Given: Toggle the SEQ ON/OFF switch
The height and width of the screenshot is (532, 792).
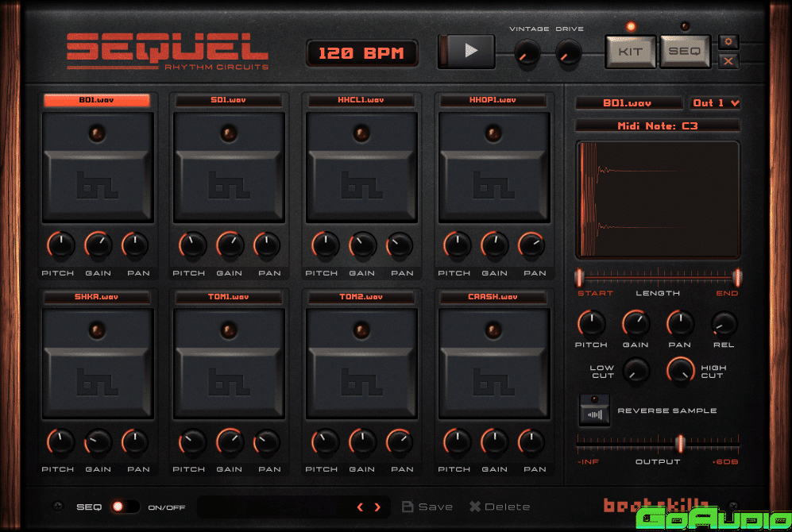Looking at the screenshot, I should [x=125, y=507].
